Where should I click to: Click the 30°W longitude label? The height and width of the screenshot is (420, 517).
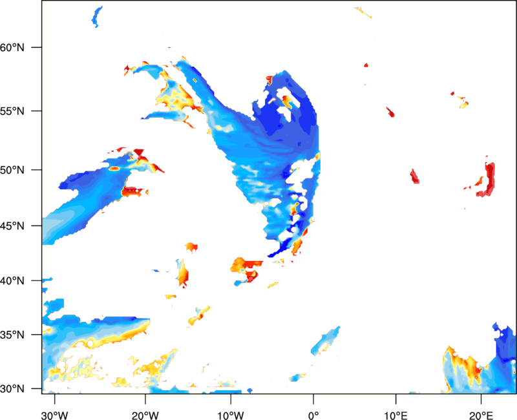pos(54,415)
